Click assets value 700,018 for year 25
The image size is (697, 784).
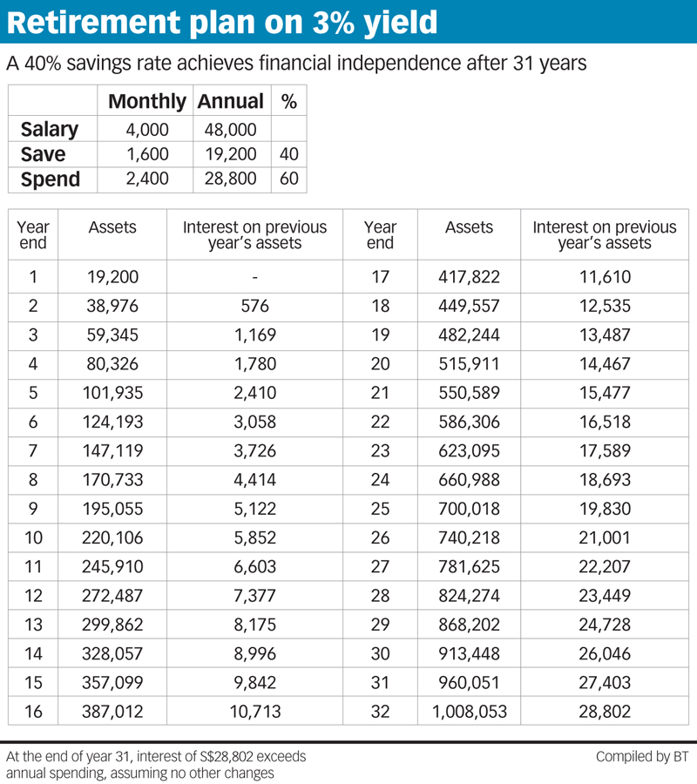pyautogui.click(x=469, y=509)
